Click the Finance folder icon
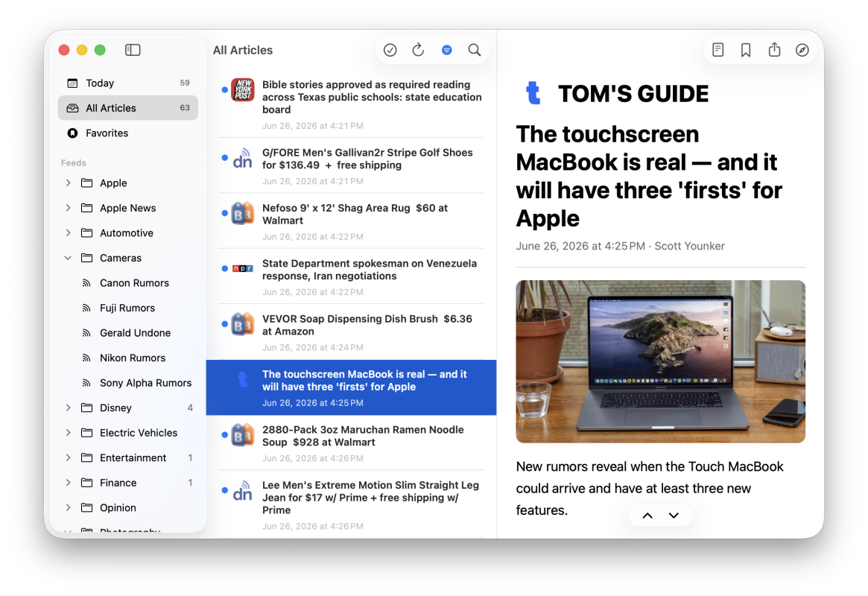868x596 pixels. click(87, 483)
